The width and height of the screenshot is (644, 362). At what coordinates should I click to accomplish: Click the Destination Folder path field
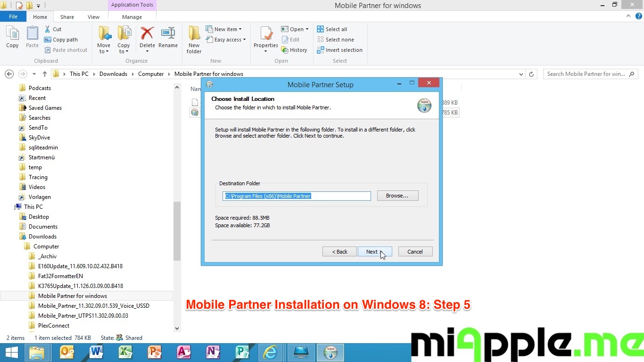pyautogui.click(x=297, y=196)
